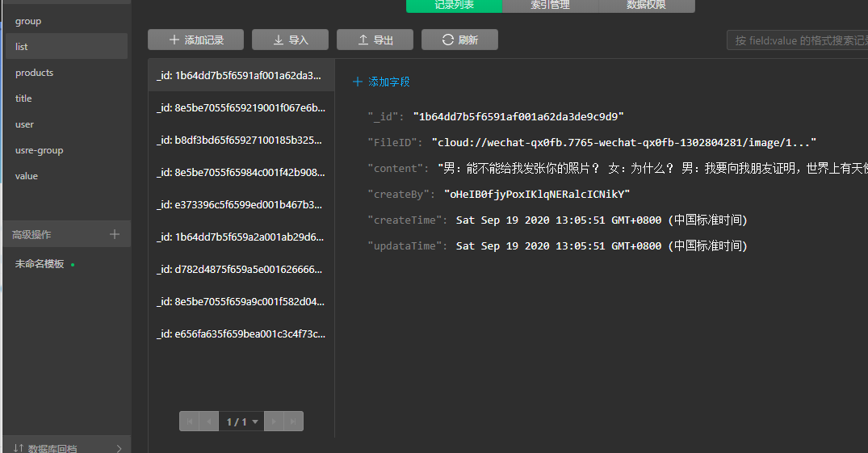This screenshot has height=453, width=868.
Task: Select record _id 8e5be7055f659a9c001f582d04
Action: (x=241, y=301)
